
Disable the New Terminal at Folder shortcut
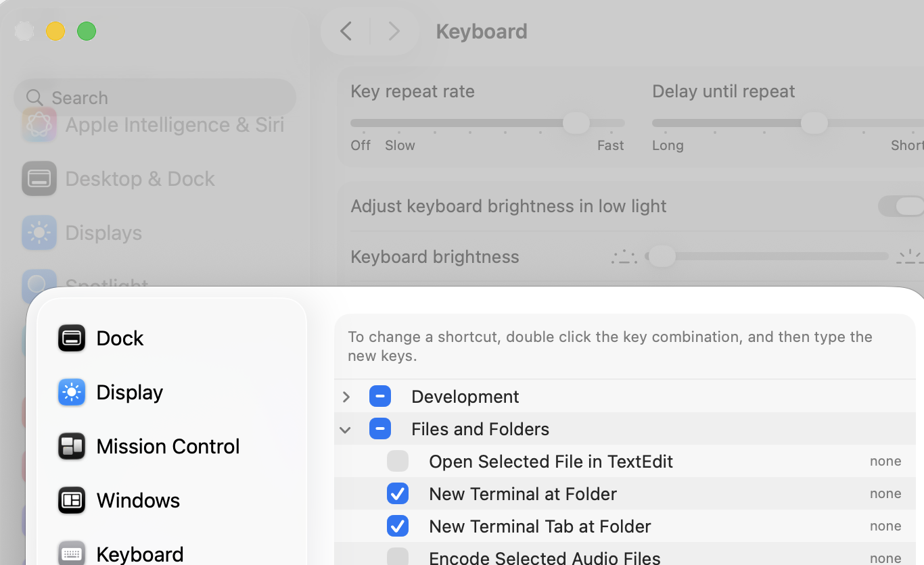(398, 493)
